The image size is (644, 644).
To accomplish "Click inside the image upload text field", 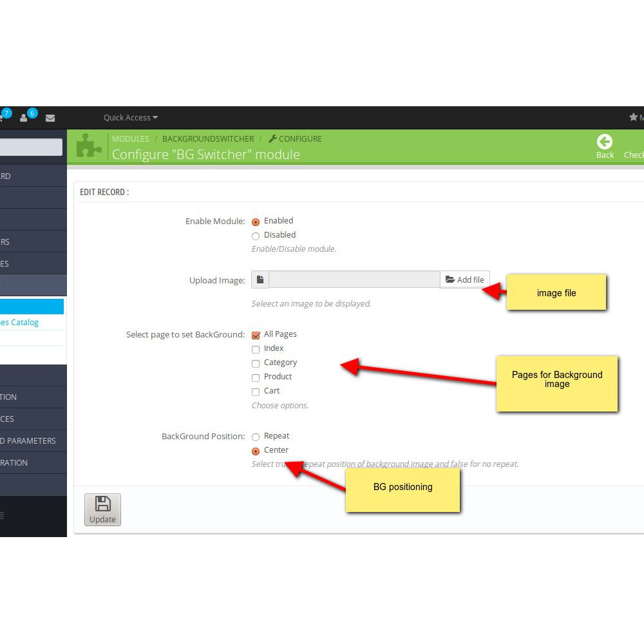I will point(354,279).
